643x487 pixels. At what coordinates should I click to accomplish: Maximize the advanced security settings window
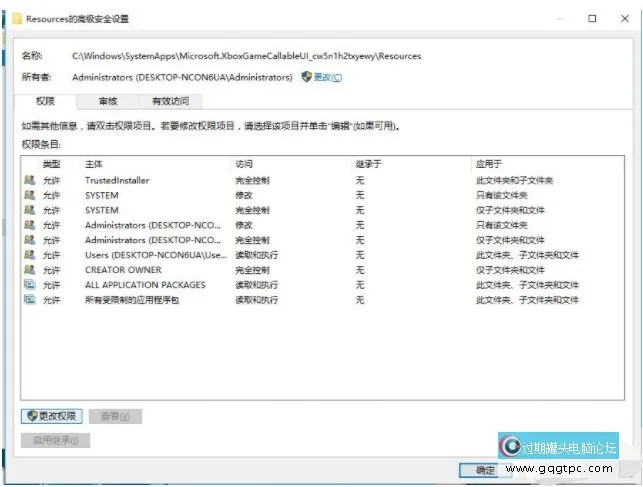coord(592,18)
